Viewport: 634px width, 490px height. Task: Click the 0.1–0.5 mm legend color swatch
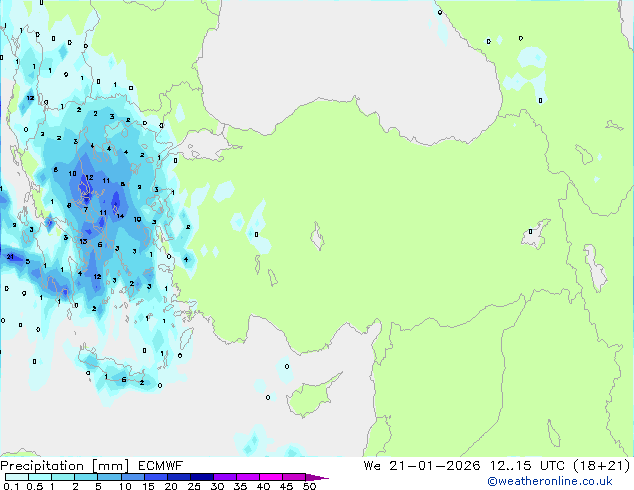[17, 477]
